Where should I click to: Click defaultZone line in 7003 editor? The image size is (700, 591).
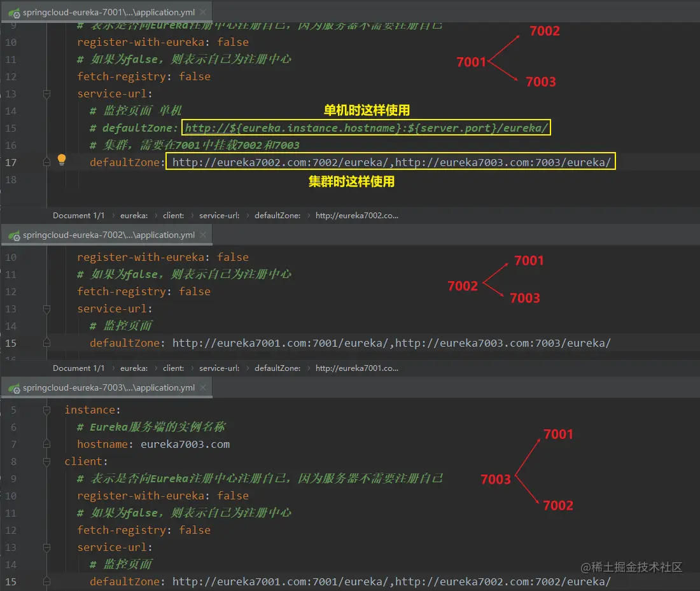click(x=350, y=581)
